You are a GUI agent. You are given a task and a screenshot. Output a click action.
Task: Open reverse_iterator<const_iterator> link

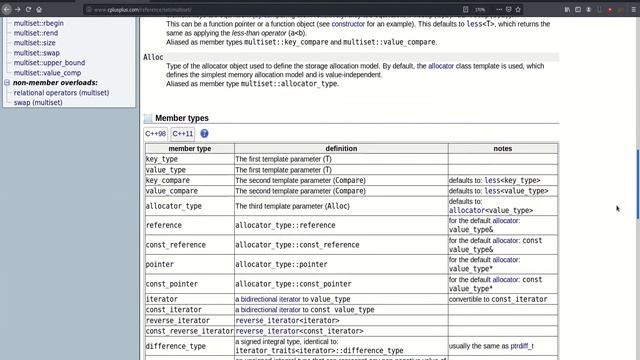click(x=299, y=331)
